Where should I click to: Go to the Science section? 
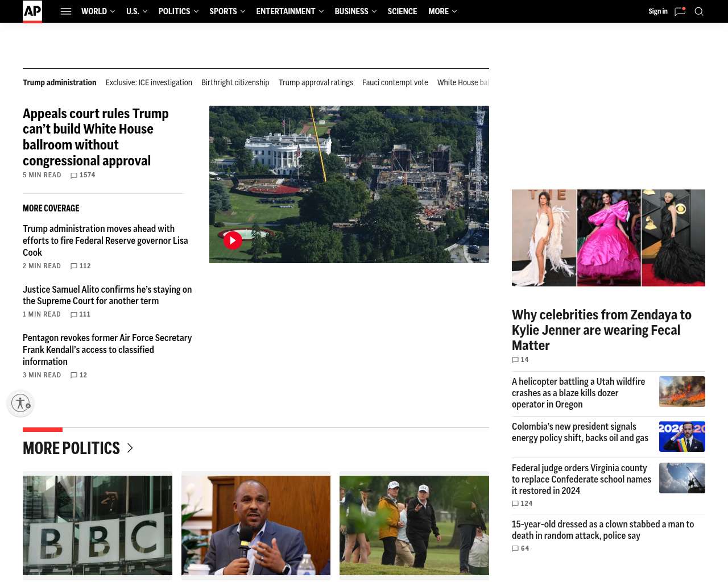402,11
